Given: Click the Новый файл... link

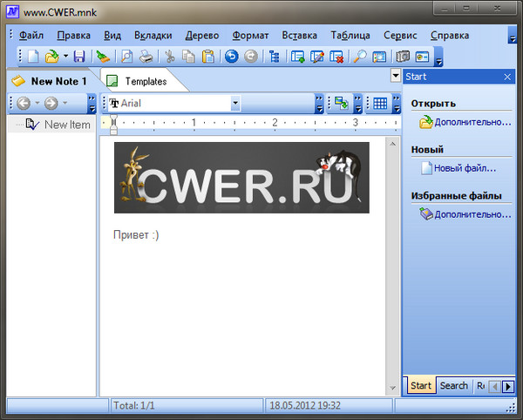Looking at the screenshot, I should tap(465, 168).
